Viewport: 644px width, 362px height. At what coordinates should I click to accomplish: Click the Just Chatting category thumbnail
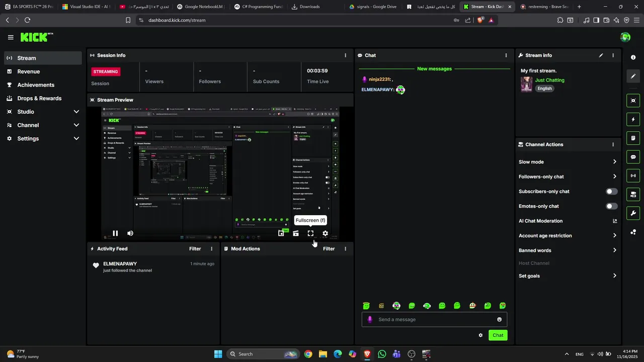[x=526, y=84]
